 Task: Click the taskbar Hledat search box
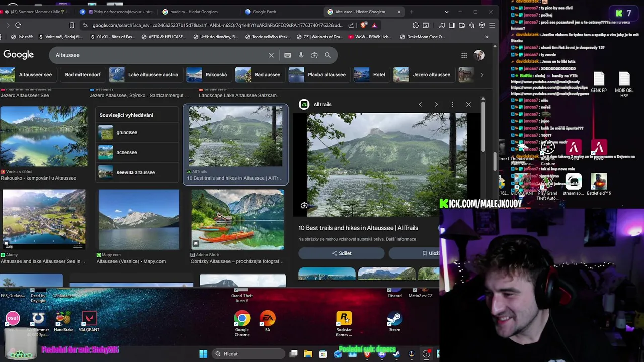248,354
